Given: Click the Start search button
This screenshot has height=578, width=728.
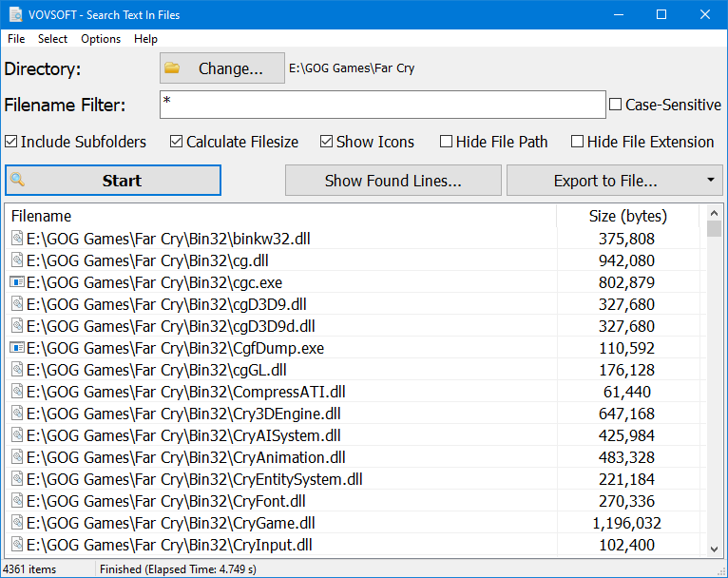Looking at the screenshot, I should click(x=113, y=180).
